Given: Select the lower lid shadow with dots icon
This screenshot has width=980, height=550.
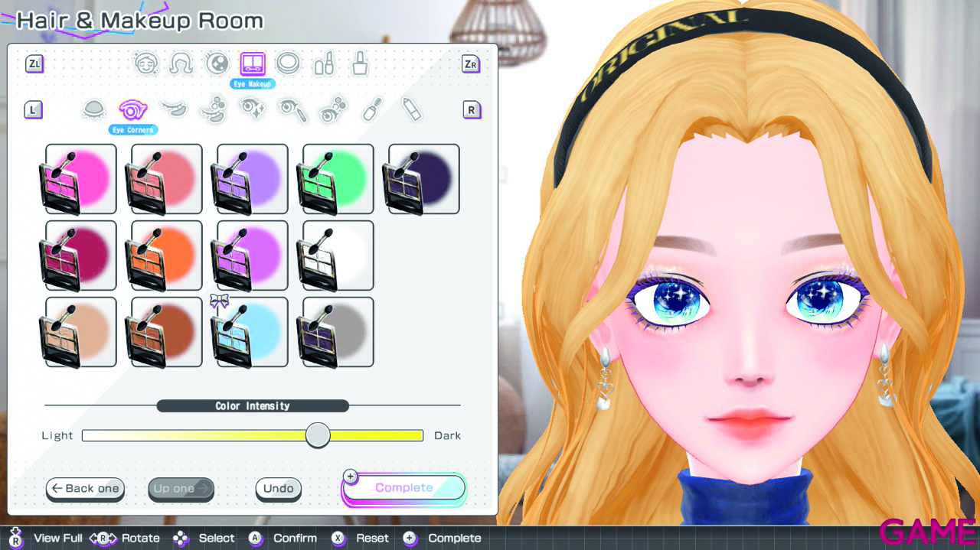Looking at the screenshot, I should 214,110.
